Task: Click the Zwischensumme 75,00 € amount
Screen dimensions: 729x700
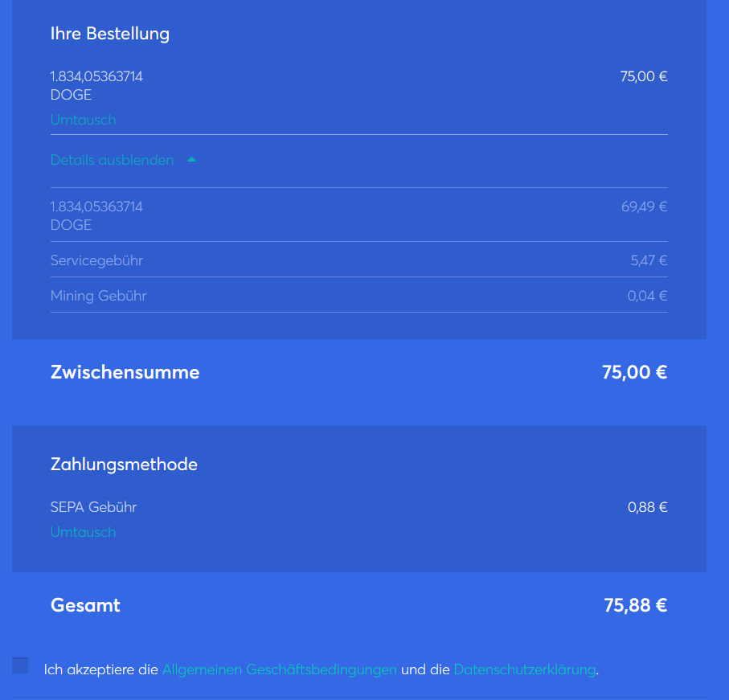Action: [634, 372]
